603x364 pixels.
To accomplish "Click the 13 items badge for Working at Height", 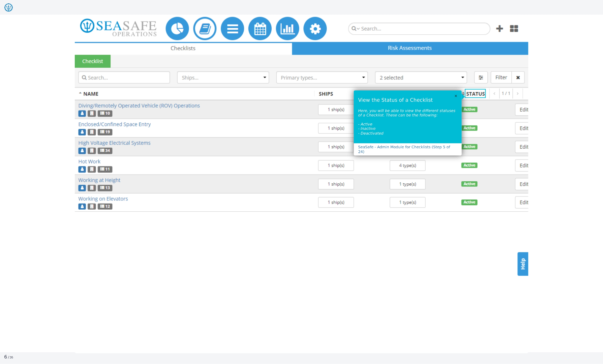I will [x=105, y=188].
